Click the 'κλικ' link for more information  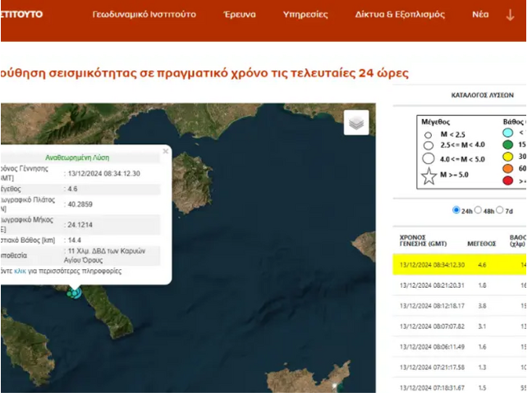click(x=20, y=270)
